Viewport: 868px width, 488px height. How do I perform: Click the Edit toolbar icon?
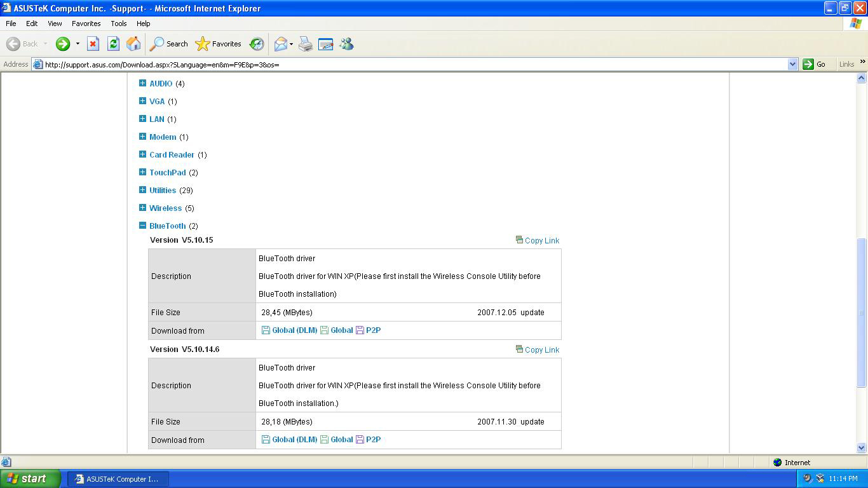pos(325,44)
